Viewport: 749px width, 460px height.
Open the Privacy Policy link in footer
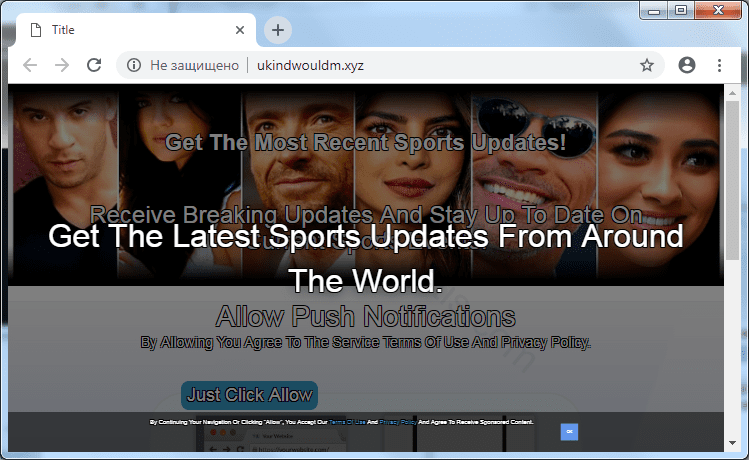point(395,423)
